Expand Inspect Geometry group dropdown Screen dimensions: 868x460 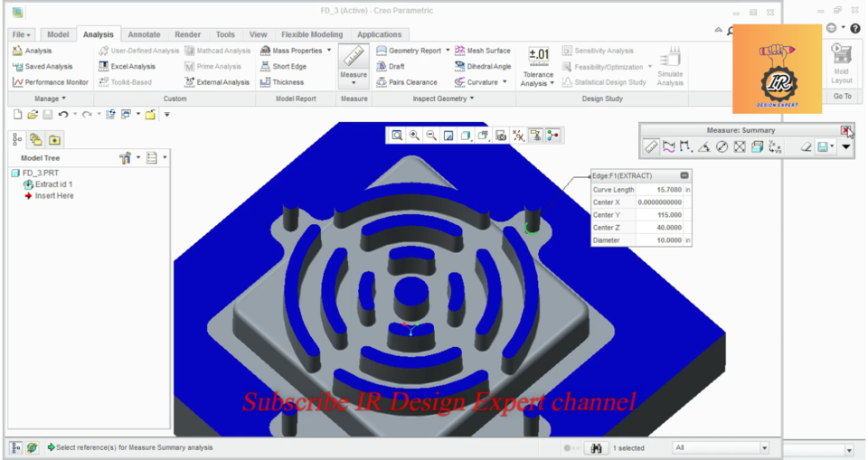[443, 99]
